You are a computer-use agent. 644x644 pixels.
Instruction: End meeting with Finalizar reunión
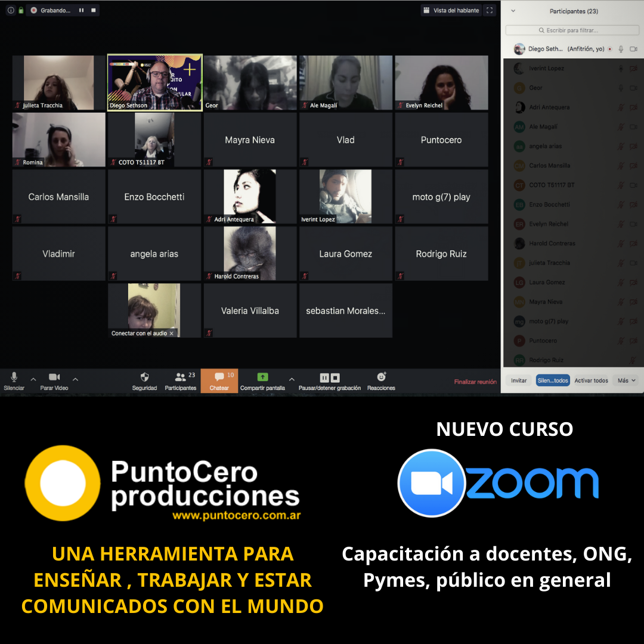[x=475, y=382]
